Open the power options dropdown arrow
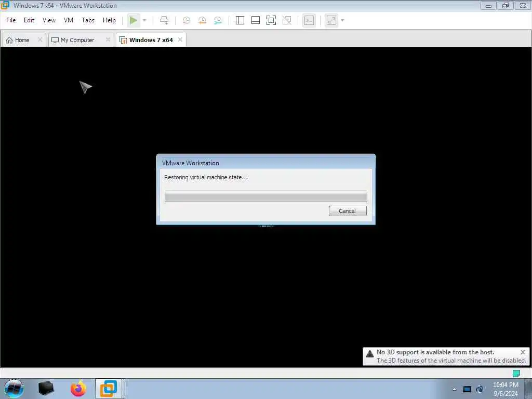Screen dimensions: 532x399 pos(144,20)
